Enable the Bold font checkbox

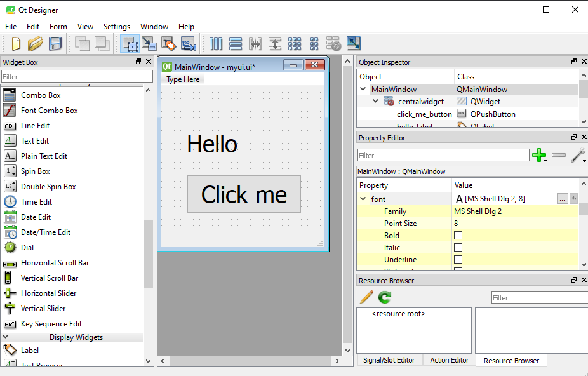pyautogui.click(x=458, y=236)
